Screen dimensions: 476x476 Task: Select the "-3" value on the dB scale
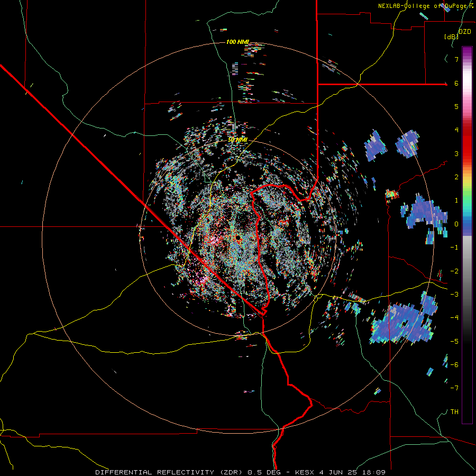click(x=454, y=295)
